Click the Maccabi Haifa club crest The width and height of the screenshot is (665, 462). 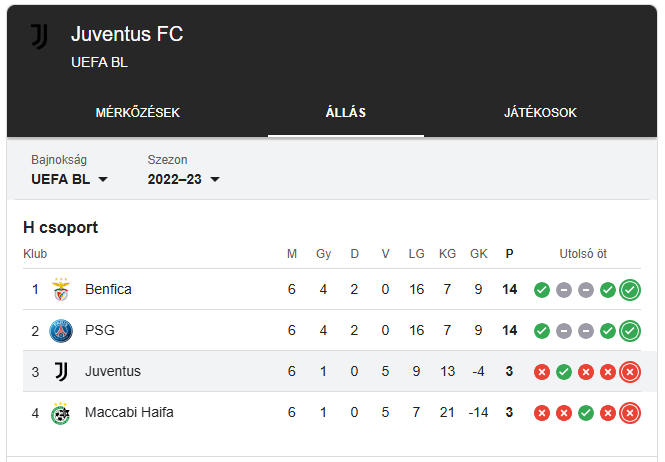tap(61, 413)
